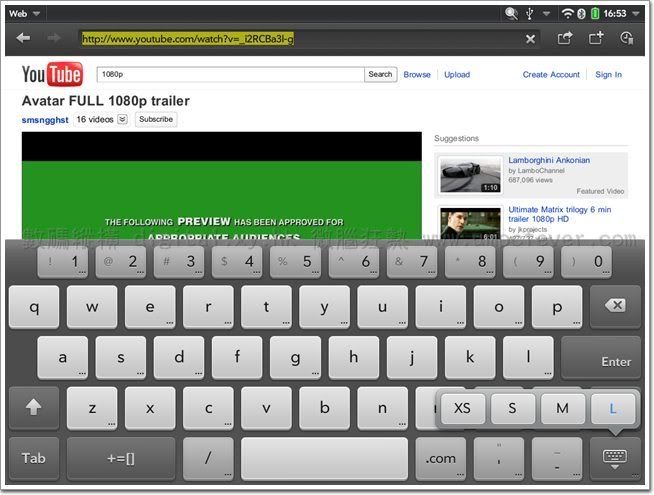
Task: Tap the add bookmark icon
Action: point(596,38)
